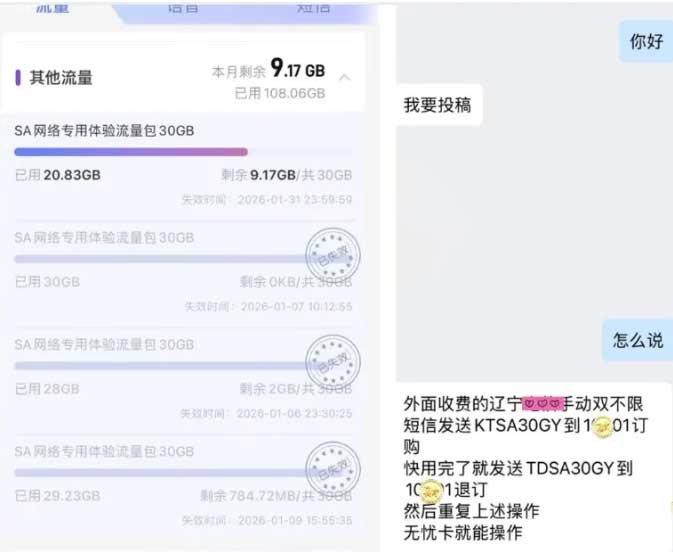Click the grey usage bar of the package with 30GB used

[161, 259]
